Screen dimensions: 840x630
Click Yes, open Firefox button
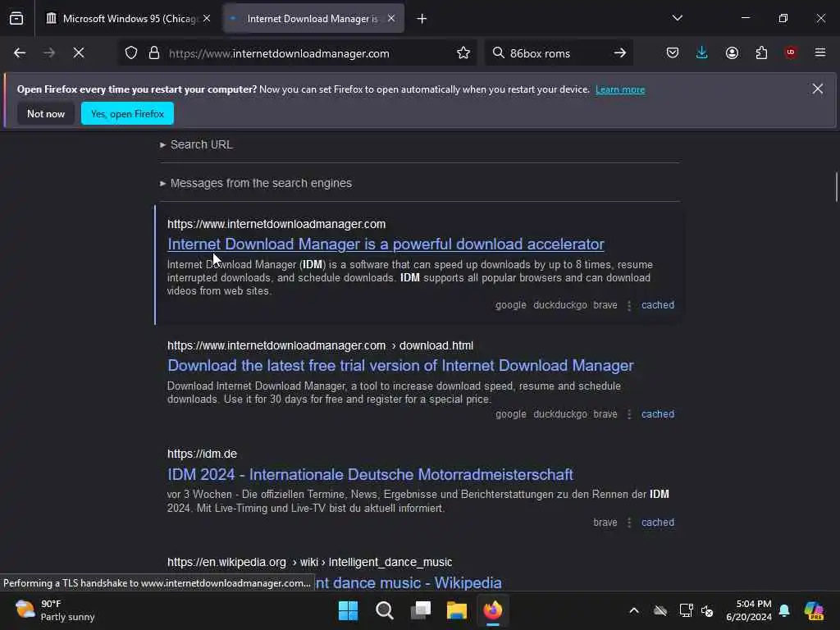coord(127,113)
